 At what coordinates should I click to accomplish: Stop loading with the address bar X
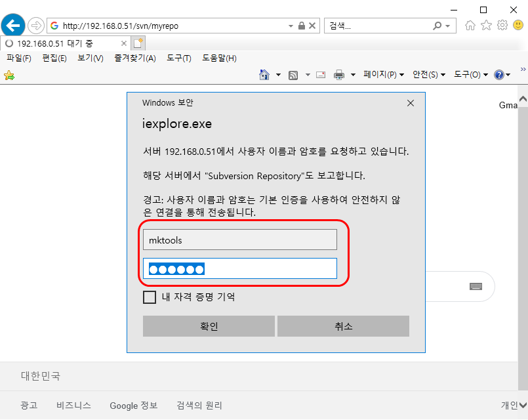tap(312, 26)
